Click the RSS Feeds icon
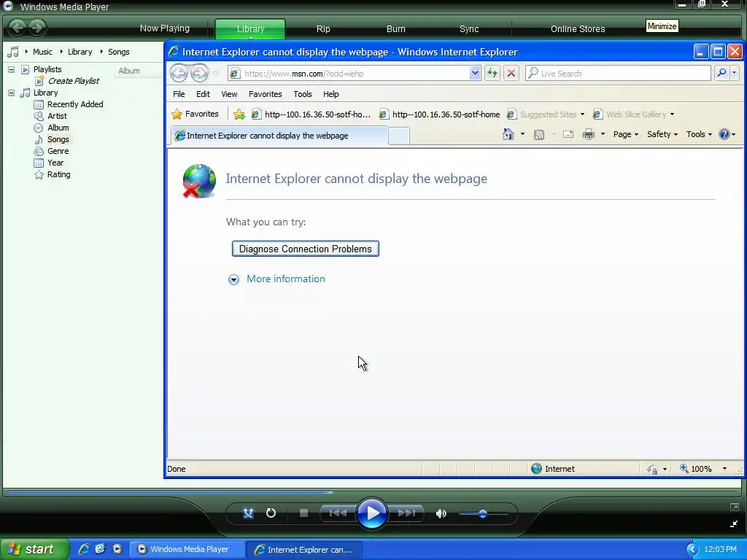747x560 pixels. pos(539,135)
